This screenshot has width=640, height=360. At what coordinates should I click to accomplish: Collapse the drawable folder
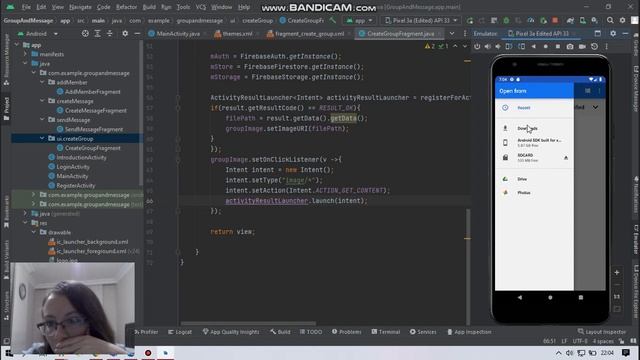pyautogui.click(x=34, y=232)
